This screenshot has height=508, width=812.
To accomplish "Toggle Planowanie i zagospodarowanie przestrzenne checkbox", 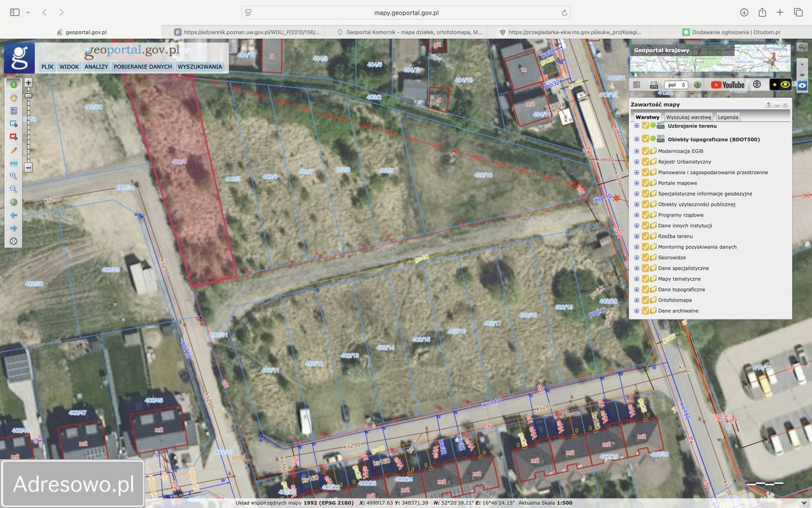I will tap(646, 172).
